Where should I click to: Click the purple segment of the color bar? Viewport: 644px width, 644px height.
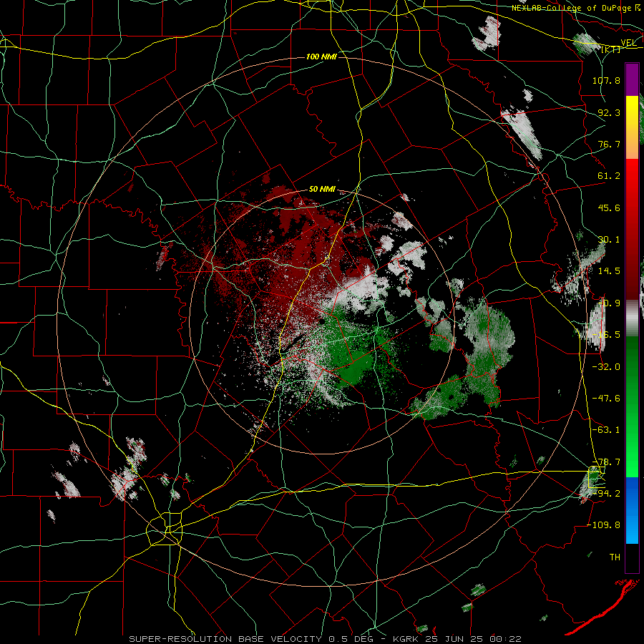[x=632, y=80]
